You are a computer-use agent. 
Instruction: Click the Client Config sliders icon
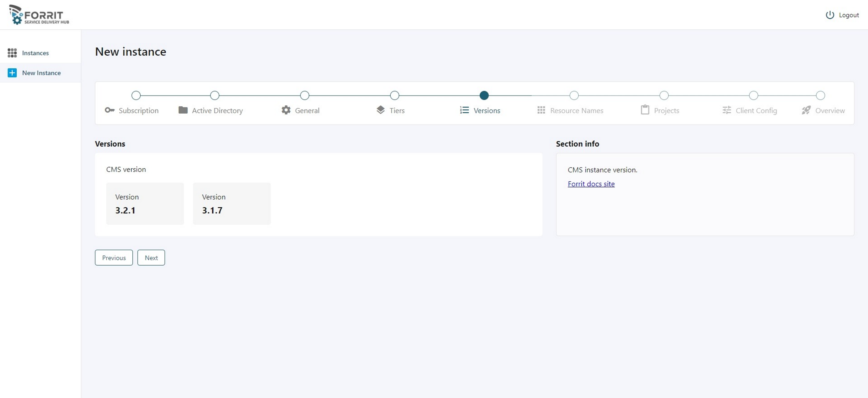coord(727,110)
